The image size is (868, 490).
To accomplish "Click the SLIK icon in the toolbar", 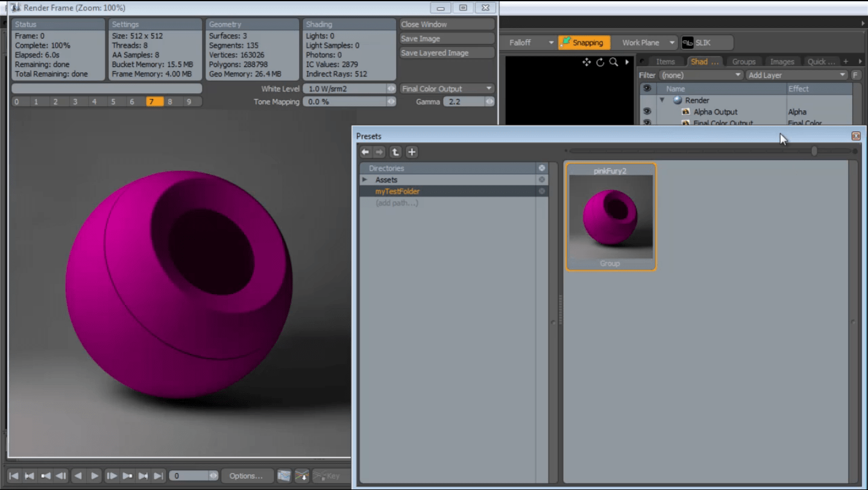I will click(x=688, y=43).
